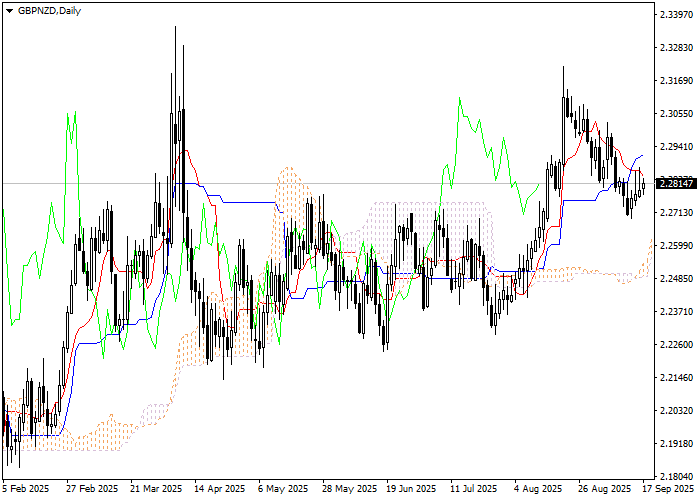The image size is (700, 500).
Task: Click the 26 Aug 2025 date label
Action: tap(605, 489)
